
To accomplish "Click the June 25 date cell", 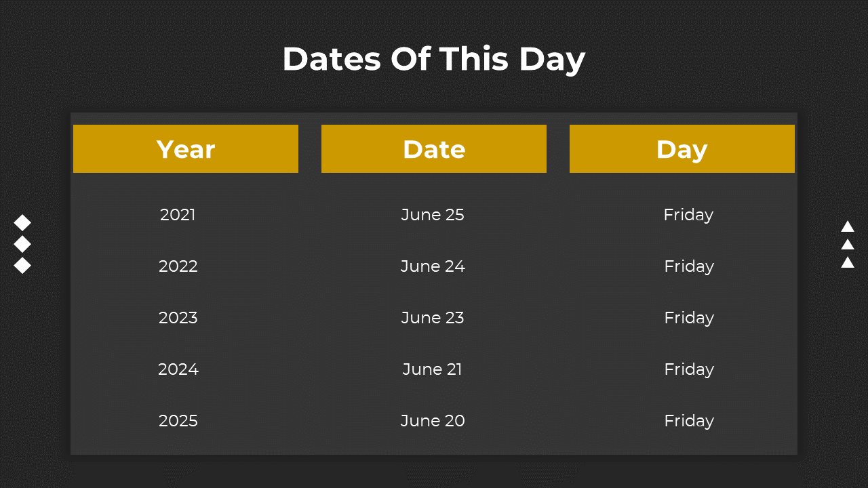I will [433, 215].
